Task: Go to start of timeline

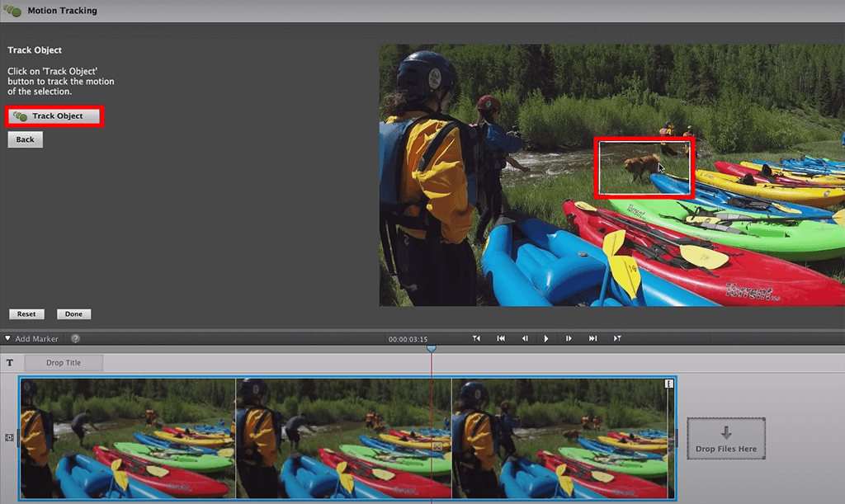Action: pos(501,339)
